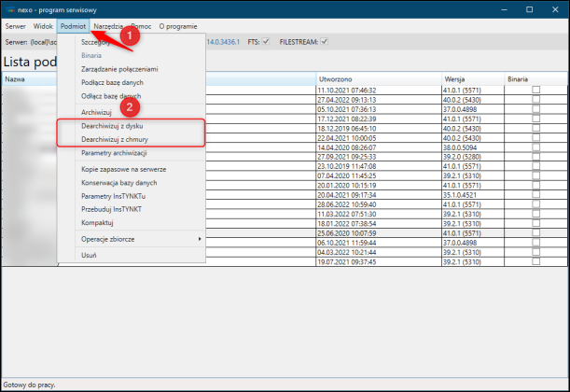Toggle Binaria checkbox for 22.04.2021 10:00:05 row
Image resolution: width=570 pixels, height=392 pixels.
coord(536,137)
